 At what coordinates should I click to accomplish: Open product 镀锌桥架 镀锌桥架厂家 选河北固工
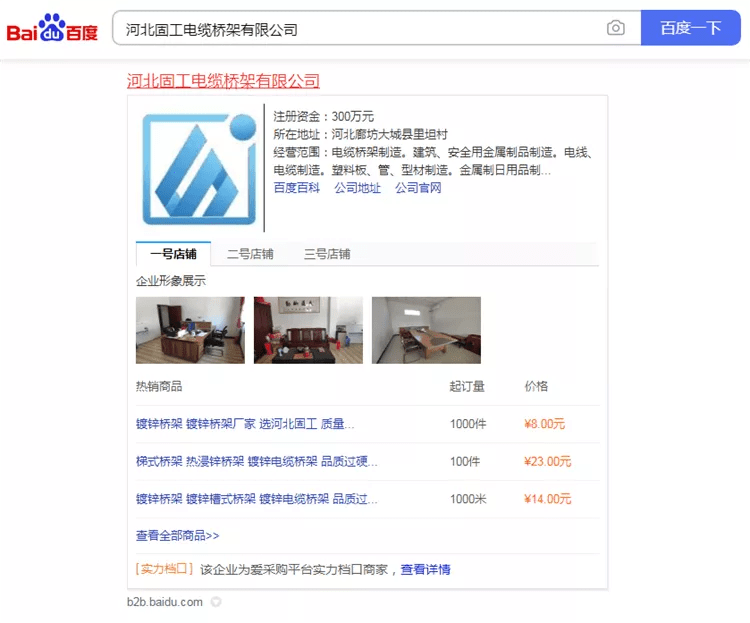point(245,424)
